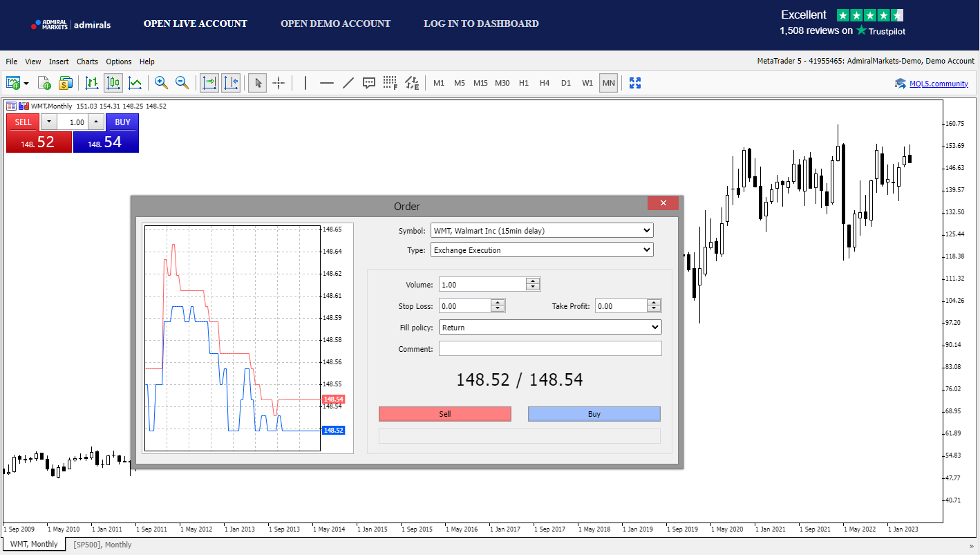Expand the Symbol dropdown in Order dialog
The height and width of the screenshot is (555, 980).
542,230
